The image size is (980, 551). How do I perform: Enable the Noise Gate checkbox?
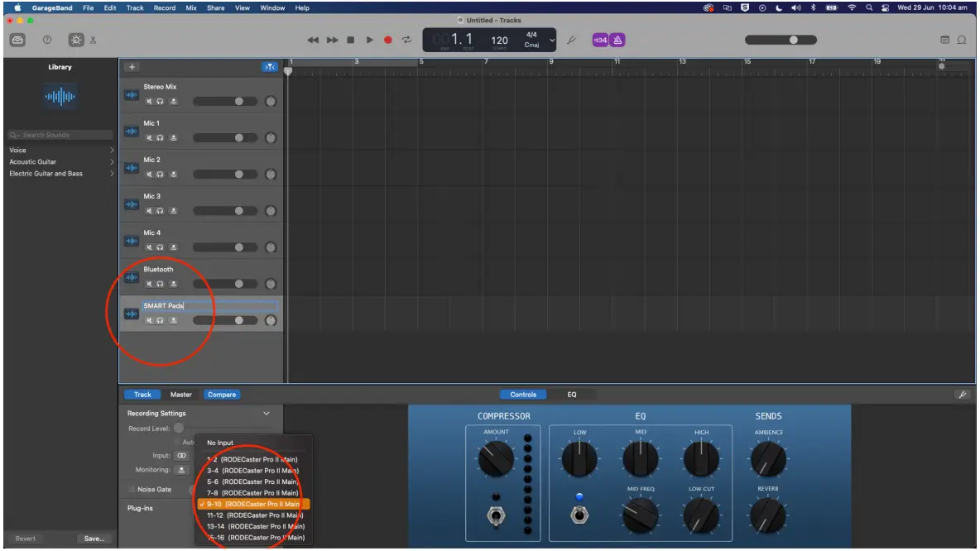point(131,489)
